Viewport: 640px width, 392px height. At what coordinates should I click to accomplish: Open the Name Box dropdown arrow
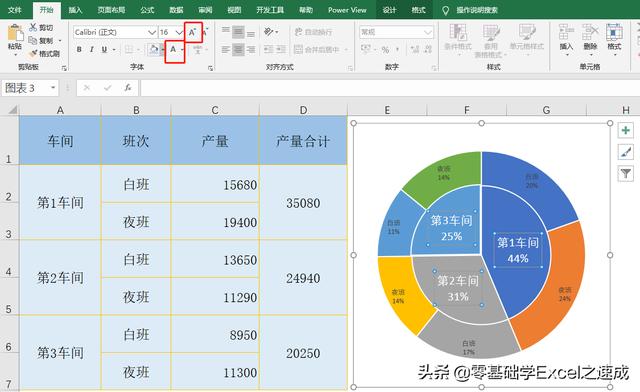(53, 88)
